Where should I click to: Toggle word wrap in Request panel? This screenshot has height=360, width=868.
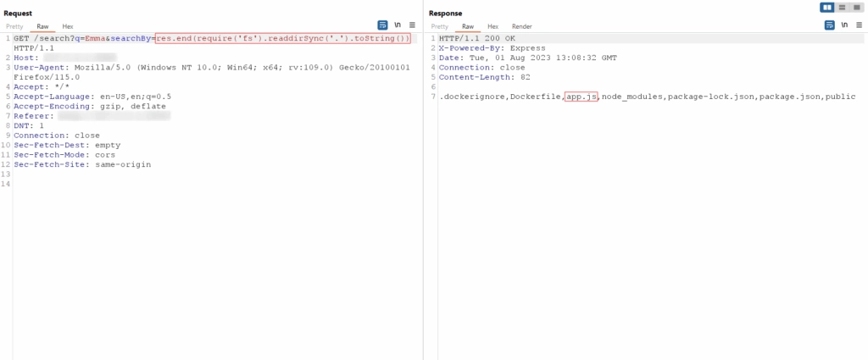[x=382, y=25]
